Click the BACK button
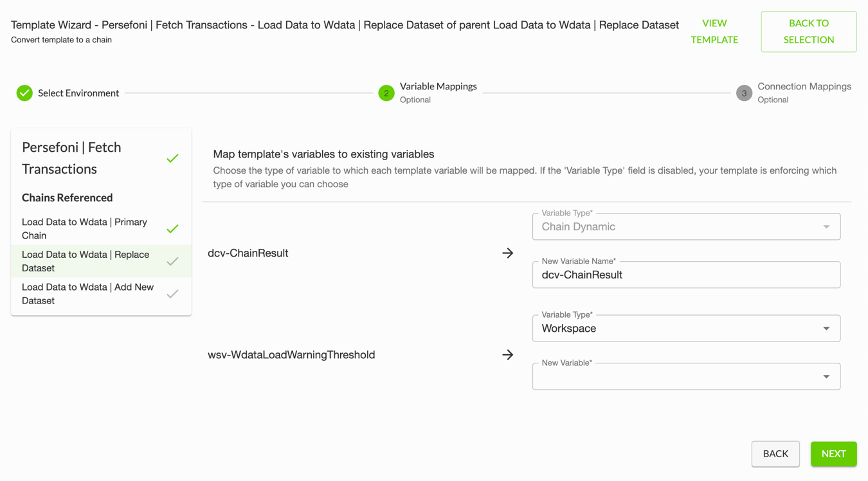 (775, 454)
